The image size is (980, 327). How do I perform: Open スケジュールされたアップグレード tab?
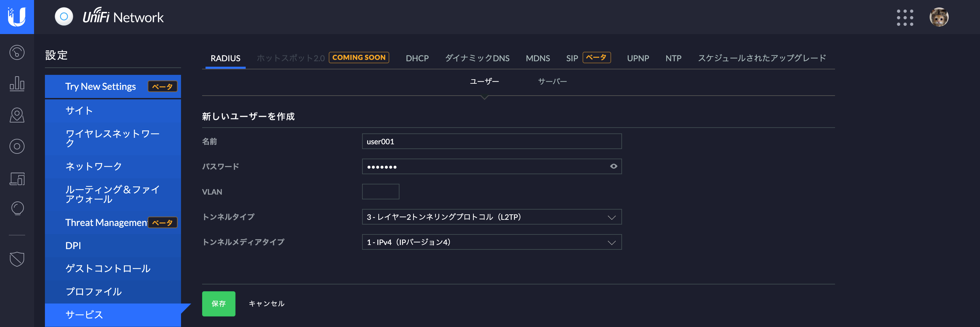tap(762, 58)
